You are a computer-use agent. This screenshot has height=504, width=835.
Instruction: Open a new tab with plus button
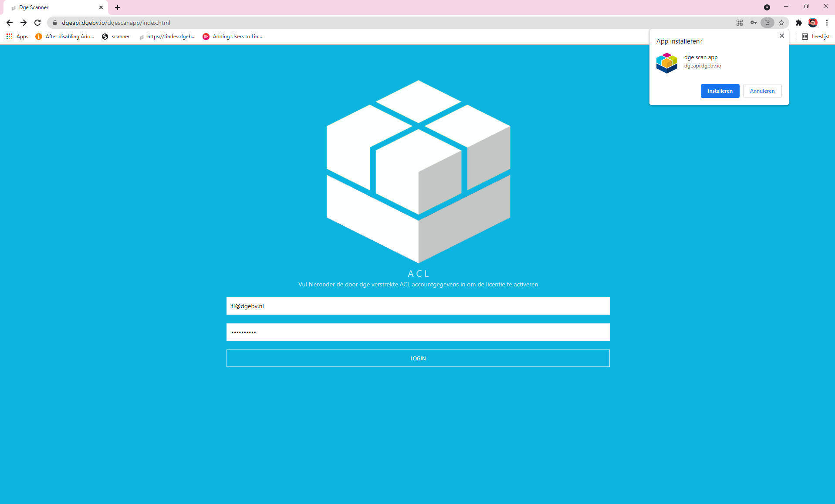(x=118, y=7)
